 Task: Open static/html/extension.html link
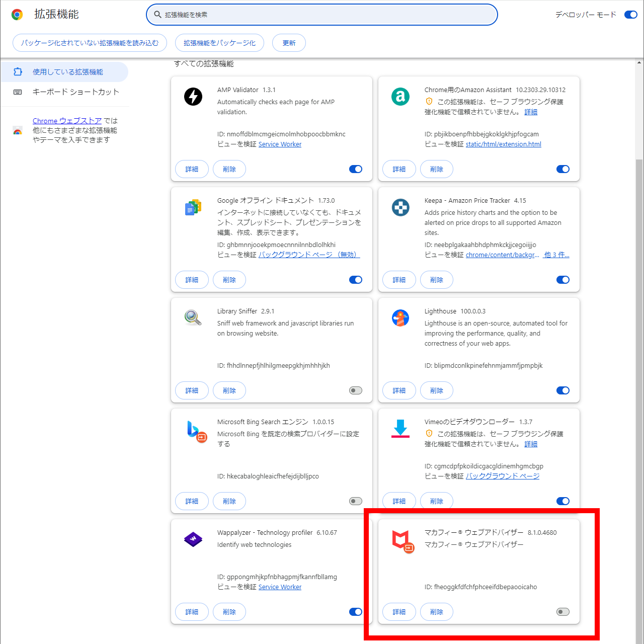pos(504,144)
